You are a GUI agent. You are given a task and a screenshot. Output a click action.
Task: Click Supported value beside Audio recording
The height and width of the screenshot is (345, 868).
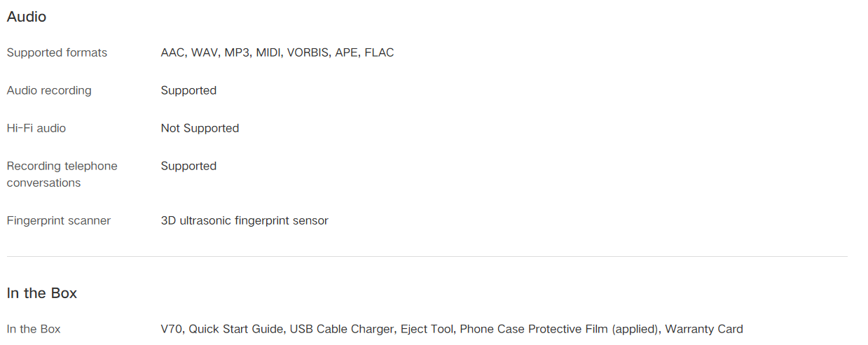pyautogui.click(x=188, y=90)
